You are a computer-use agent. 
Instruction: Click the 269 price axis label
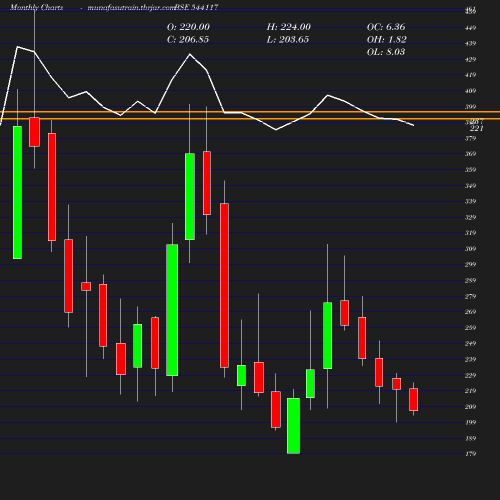point(471,312)
